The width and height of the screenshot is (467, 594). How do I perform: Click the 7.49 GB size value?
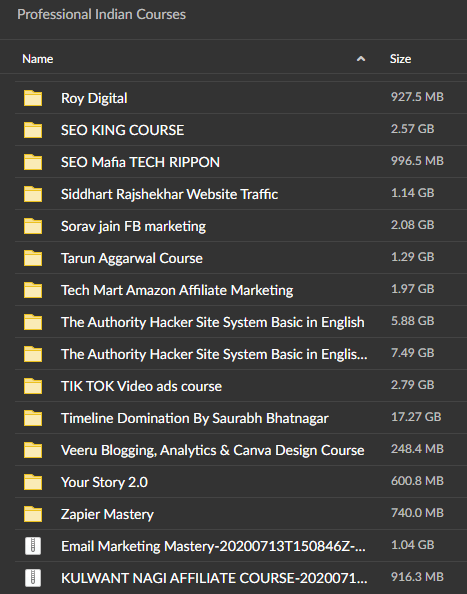click(x=412, y=353)
